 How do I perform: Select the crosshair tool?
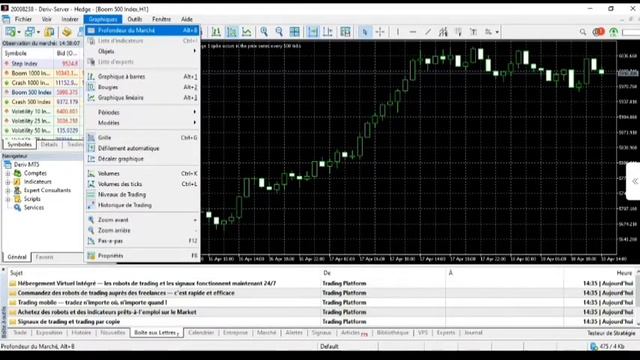(x=380, y=32)
